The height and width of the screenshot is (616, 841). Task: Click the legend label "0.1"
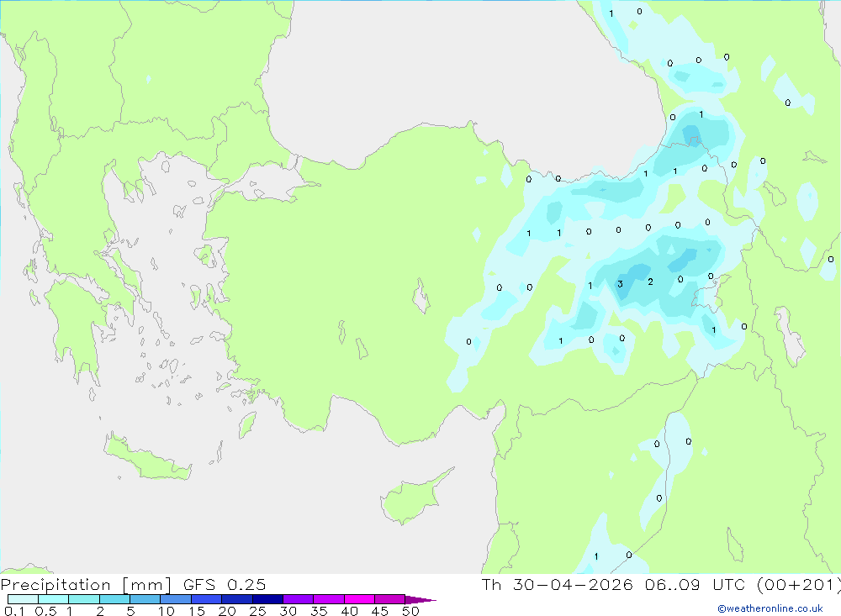tap(14, 611)
